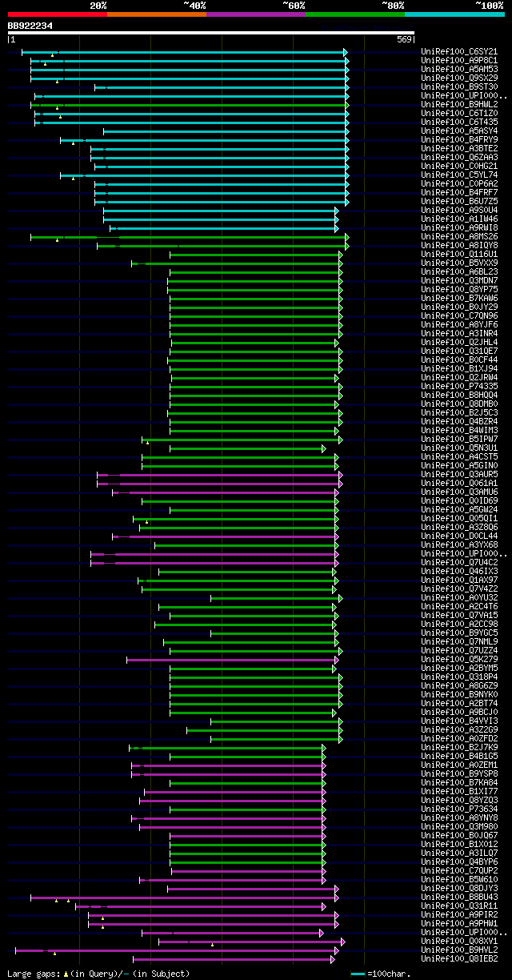The height and width of the screenshot is (980, 512).
Task: Select the UniRef100_A0ZEM1 label
Action: [459, 765]
